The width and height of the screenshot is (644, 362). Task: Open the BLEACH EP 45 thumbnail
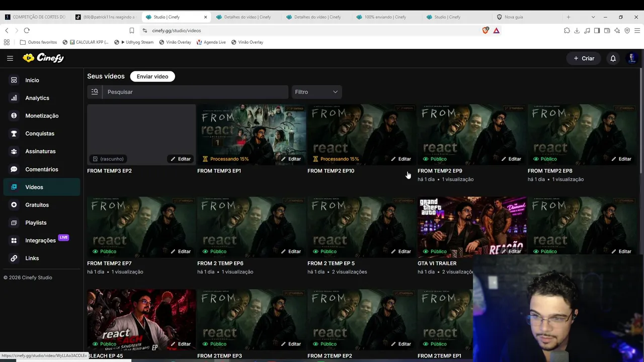(141, 319)
